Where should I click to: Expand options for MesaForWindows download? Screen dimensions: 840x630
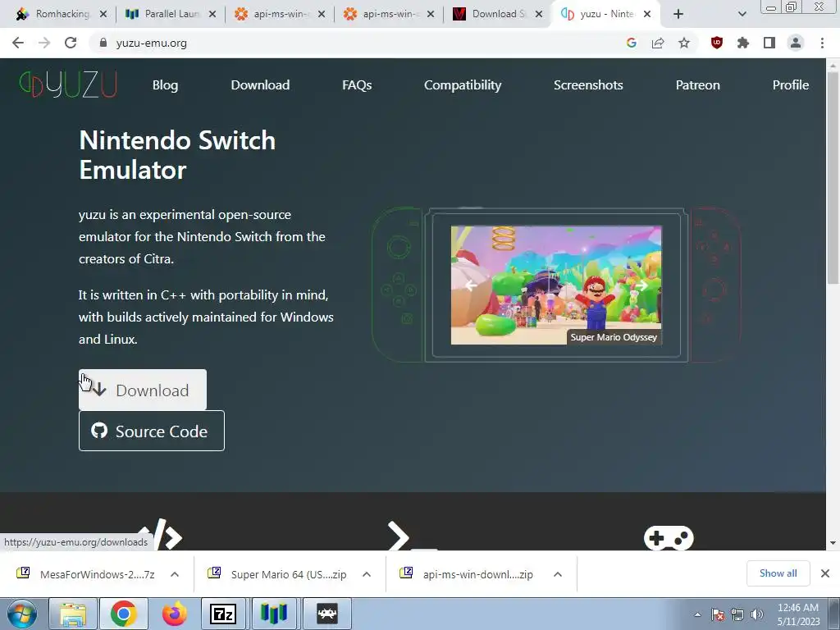click(175, 574)
